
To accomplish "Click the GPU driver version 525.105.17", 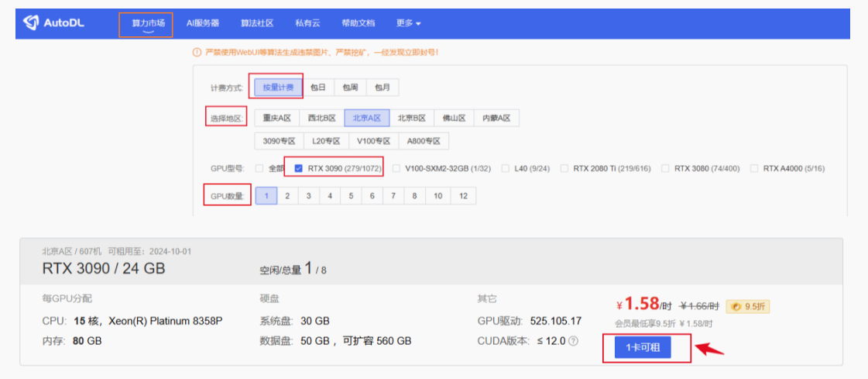I will click(x=556, y=321).
